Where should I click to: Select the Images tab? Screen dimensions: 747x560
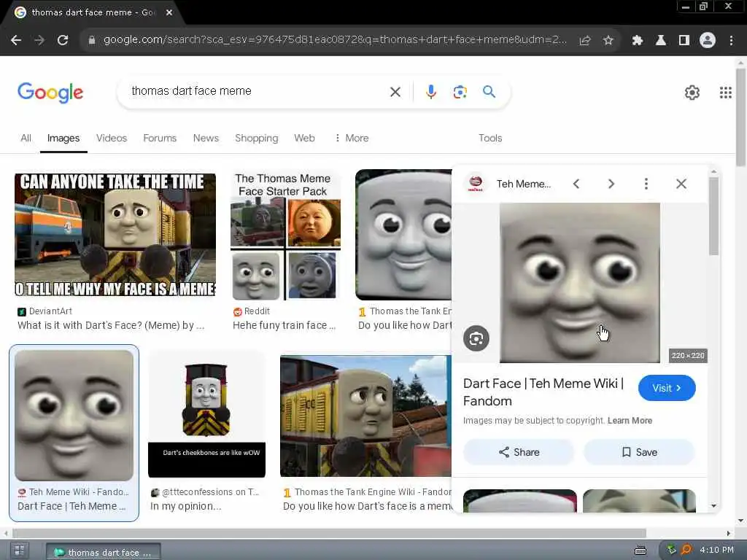coord(63,138)
